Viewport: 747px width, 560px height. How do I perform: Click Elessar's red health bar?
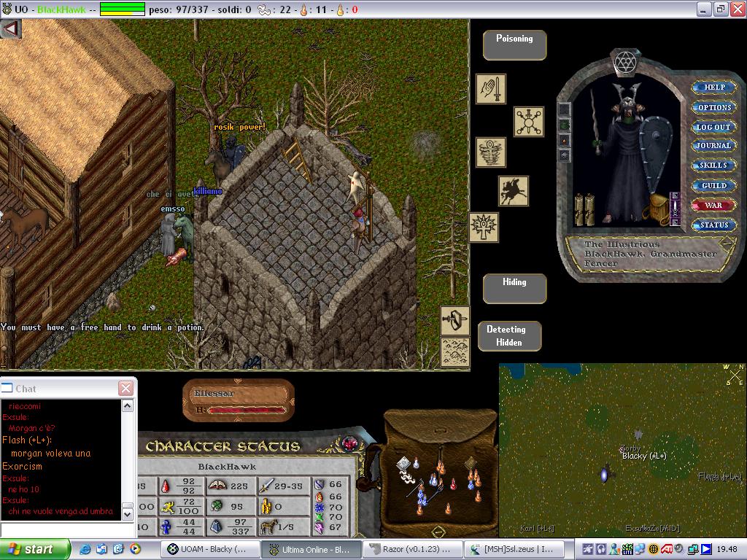[x=248, y=410]
